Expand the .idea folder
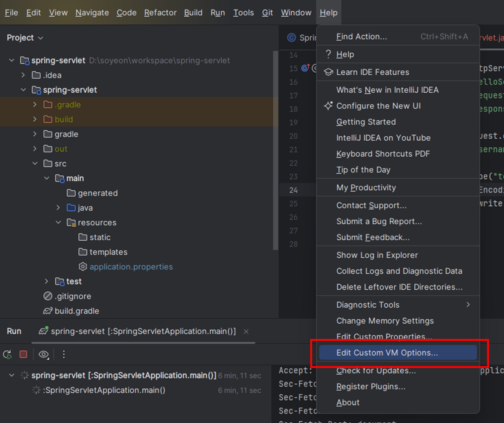This screenshot has width=504, height=423. pos(23,75)
